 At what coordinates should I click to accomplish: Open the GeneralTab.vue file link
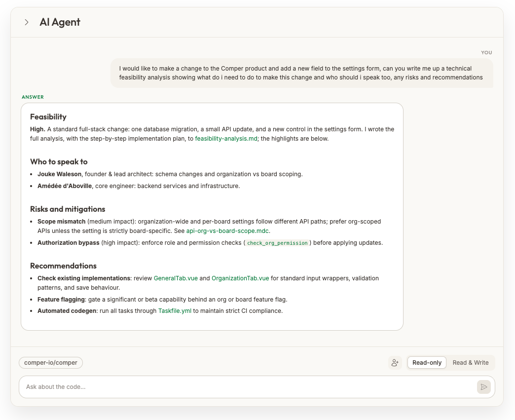[176, 278]
